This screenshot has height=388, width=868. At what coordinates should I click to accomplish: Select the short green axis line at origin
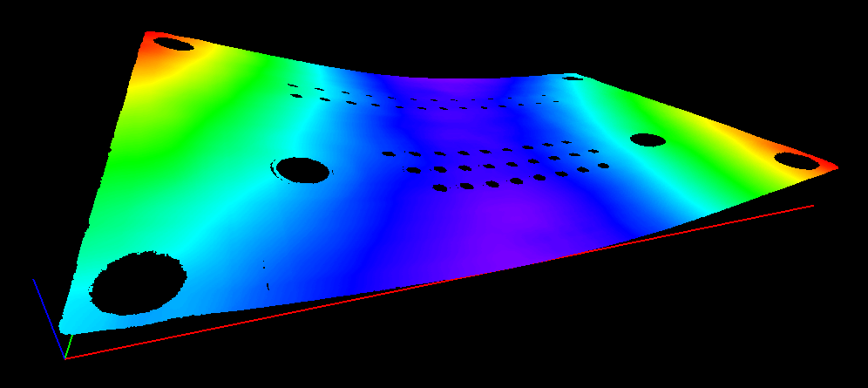(67, 348)
